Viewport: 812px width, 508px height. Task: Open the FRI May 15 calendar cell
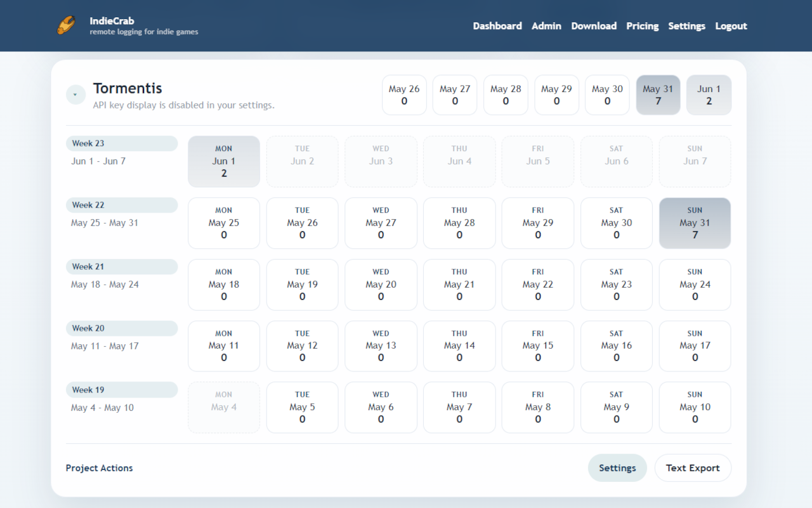pos(538,346)
